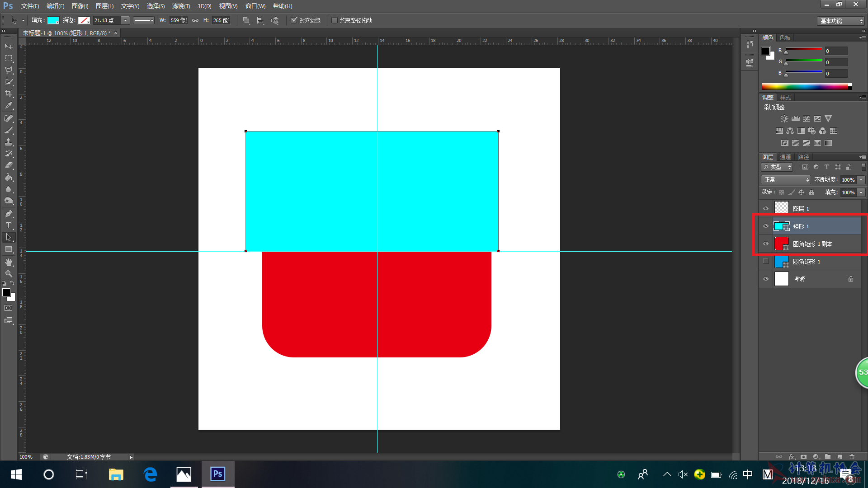Hide the 圆角矩形 1 副本 layer
Viewport: 868px width, 488px height.
766,244
